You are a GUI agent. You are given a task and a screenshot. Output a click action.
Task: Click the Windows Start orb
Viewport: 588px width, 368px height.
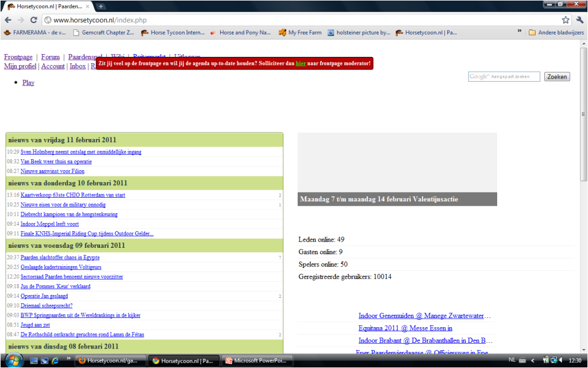tap(13, 361)
